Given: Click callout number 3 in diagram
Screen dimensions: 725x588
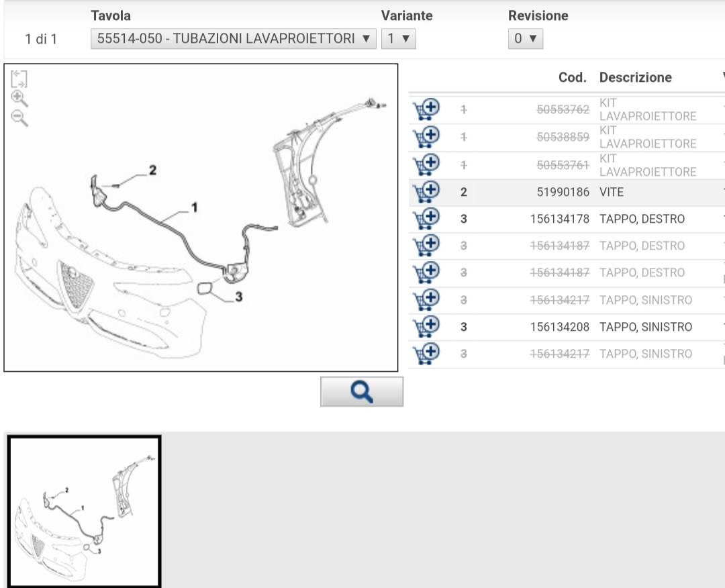Looking at the screenshot, I should (x=238, y=297).
